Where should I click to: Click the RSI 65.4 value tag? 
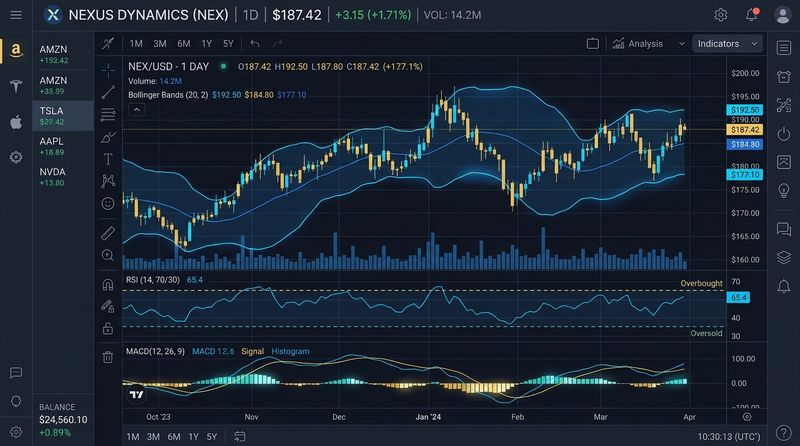pos(738,297)
